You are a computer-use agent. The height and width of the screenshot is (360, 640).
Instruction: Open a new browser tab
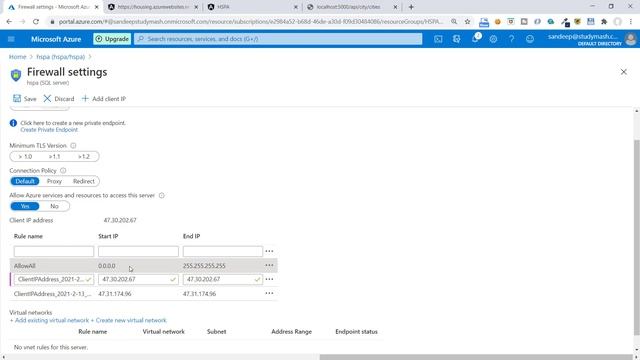click(x=411, y=7)
